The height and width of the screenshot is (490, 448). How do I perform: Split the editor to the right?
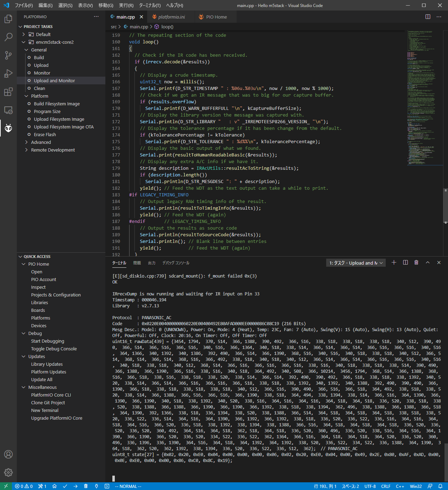pos(428,17)
